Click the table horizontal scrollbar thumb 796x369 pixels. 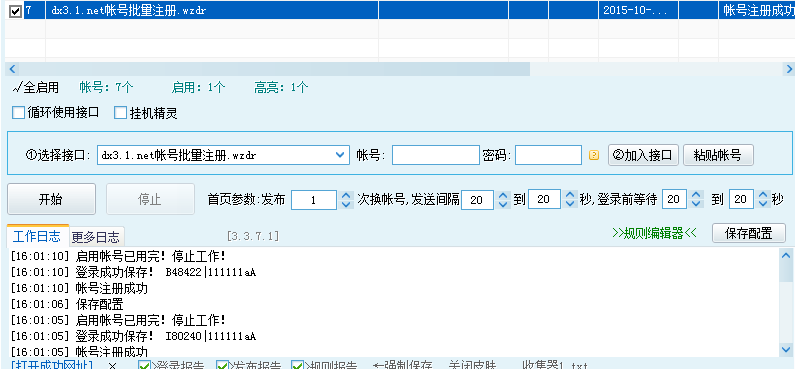point(274,69)
